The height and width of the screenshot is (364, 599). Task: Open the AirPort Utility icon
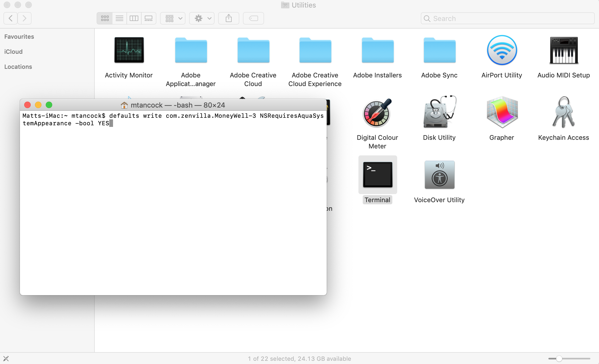(502, 50)
